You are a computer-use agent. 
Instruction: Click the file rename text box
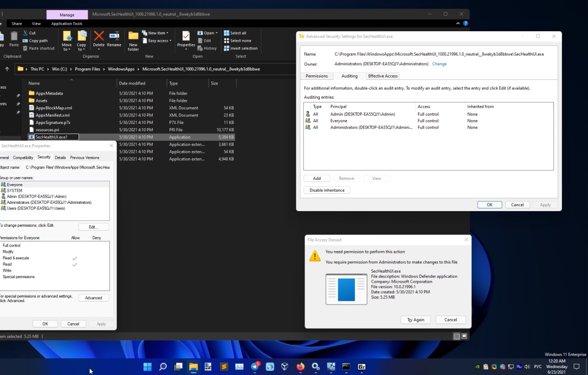[x=57, y=137]
